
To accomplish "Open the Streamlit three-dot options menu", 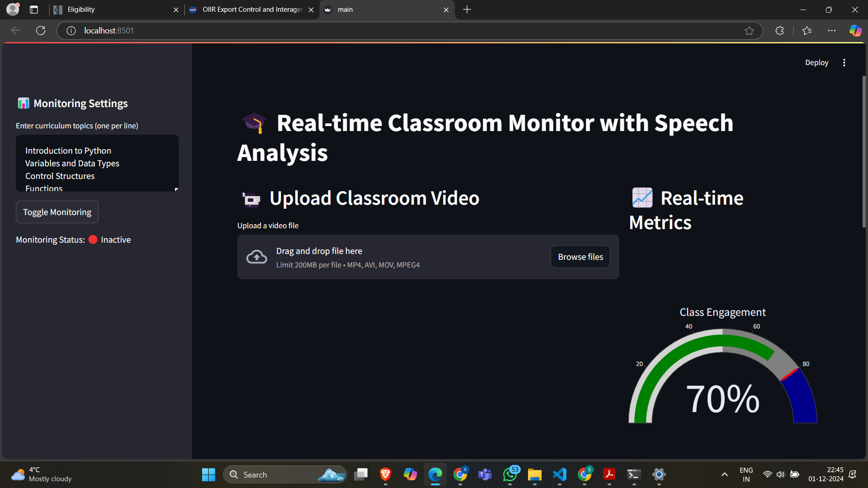I will [x=844, y=63].
